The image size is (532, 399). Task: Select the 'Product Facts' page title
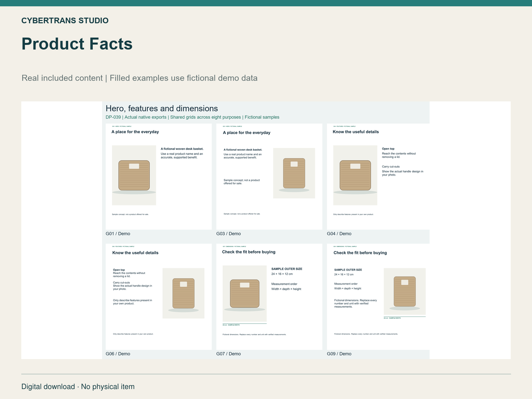pyautogui.click(x=77, y=44)
